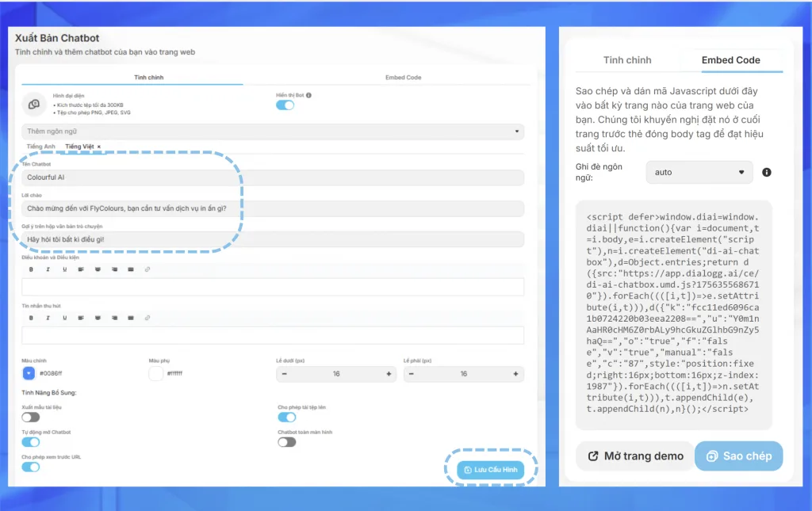The image size is (812, 511).
Task: Toggle underline in Điều khoản và Điều kiện editor
Action: (x=65, y=269)
